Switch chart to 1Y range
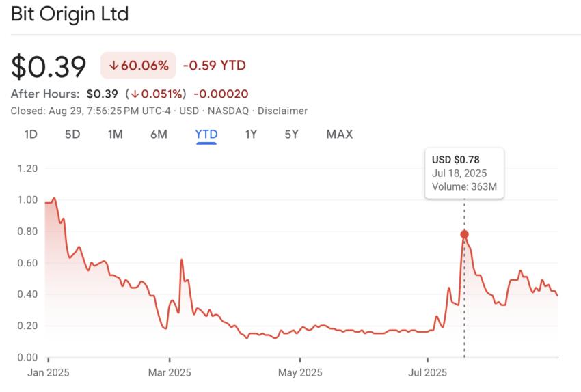This screenshot has width=581, height=392. 251,135
